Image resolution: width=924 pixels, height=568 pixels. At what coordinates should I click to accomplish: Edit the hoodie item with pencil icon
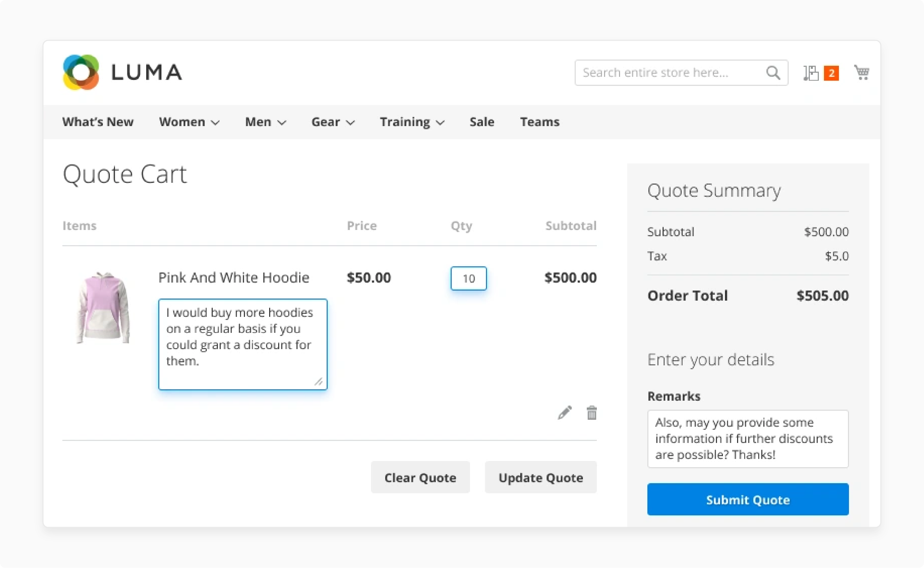coord(565,413)
